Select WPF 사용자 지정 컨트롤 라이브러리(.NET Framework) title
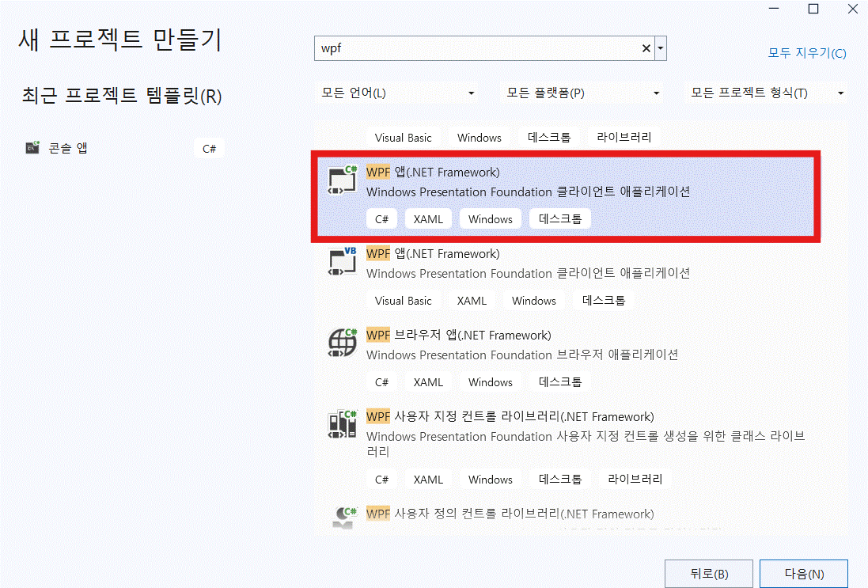 (510, 416)
